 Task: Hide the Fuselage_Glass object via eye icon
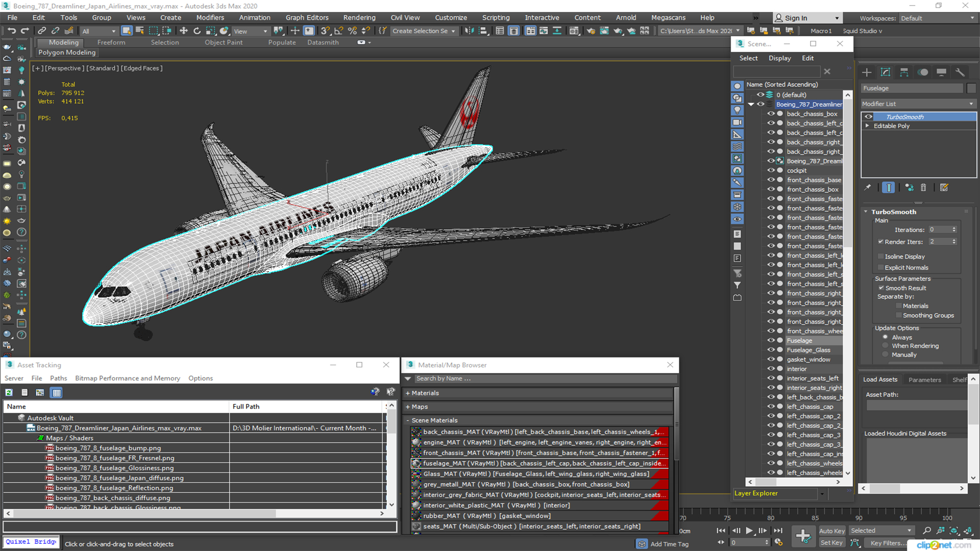click(x=771, y=350)
